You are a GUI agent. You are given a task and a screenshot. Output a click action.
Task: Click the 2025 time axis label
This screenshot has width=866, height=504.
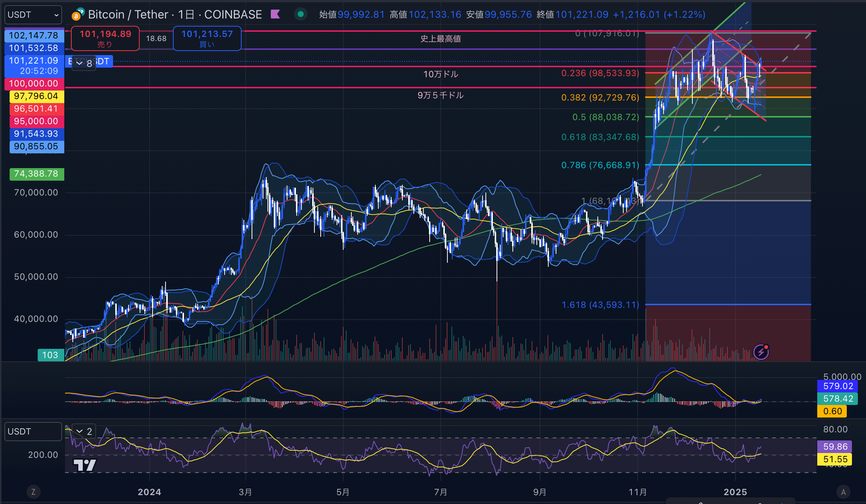pos(735,492)
